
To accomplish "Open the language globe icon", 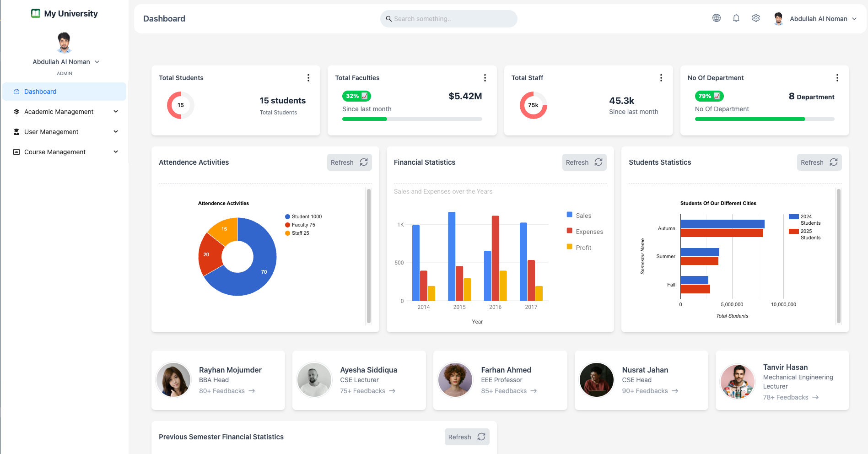I will tap(717, 18).
